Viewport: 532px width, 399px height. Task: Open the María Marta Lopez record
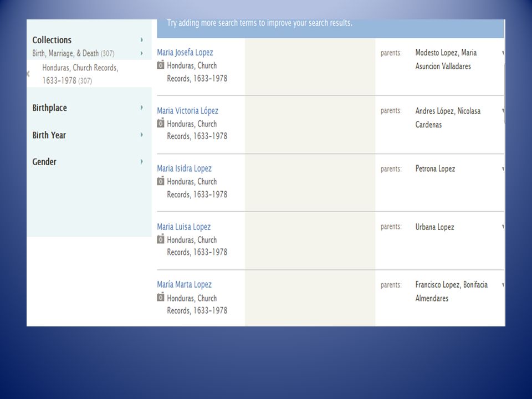tap(184, 285)
